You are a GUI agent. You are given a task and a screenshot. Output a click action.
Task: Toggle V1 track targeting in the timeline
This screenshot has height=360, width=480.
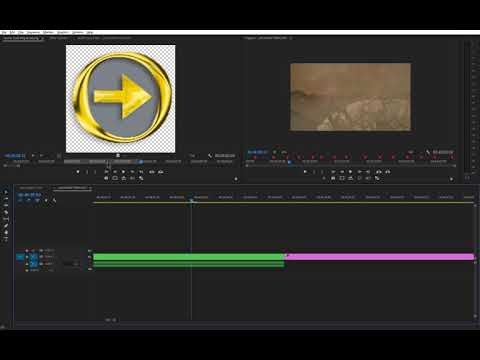34,257
